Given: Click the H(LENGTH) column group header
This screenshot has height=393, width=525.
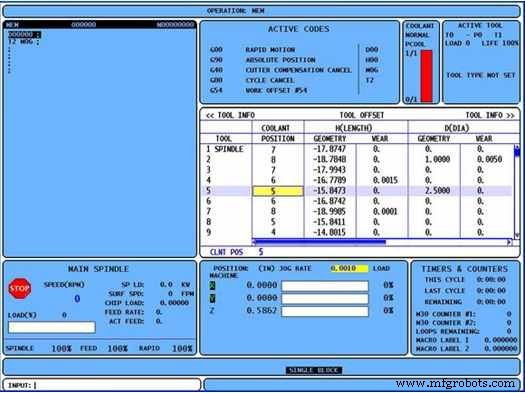Looking at the screenshot, I should [x=354, y=128].
